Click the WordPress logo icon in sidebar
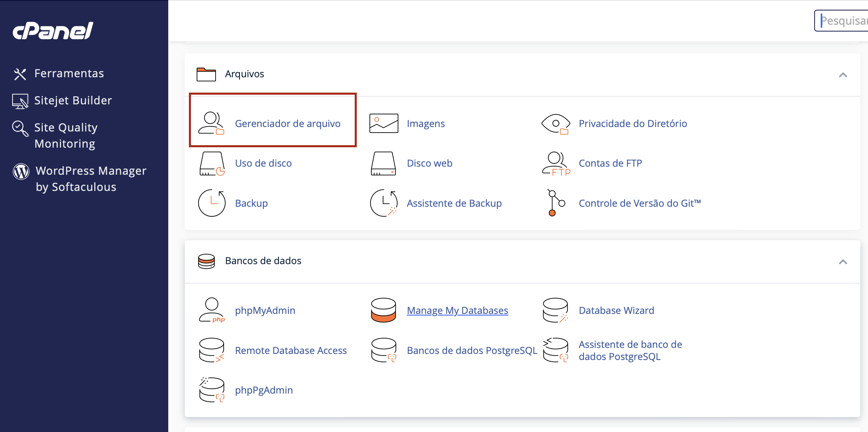Screen dimensions: 868x432 (x=21, y=172)
